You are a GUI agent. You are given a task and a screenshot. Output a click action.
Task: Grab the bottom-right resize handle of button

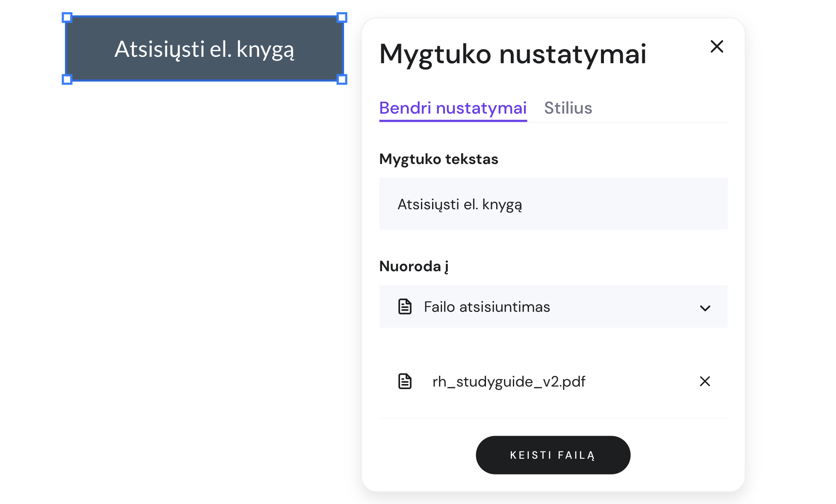click(x=341, y=79)
